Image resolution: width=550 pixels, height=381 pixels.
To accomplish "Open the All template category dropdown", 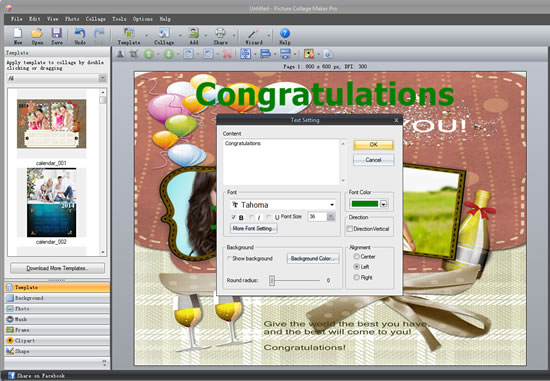I will 57,78.
